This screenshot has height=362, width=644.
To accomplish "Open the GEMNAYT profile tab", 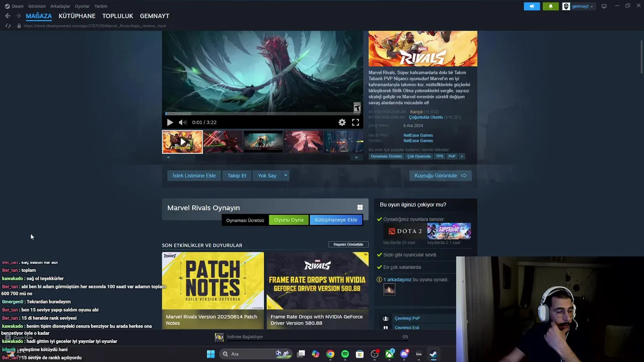I will (x=154, y=16).
